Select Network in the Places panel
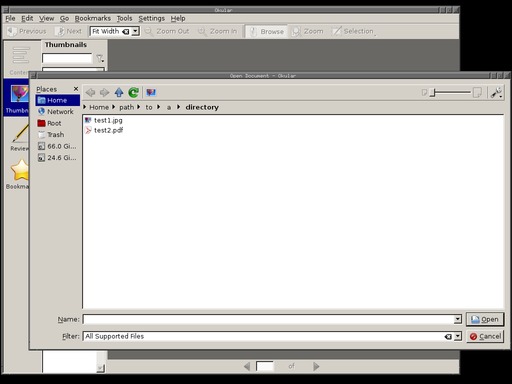 tap(58, 112)
